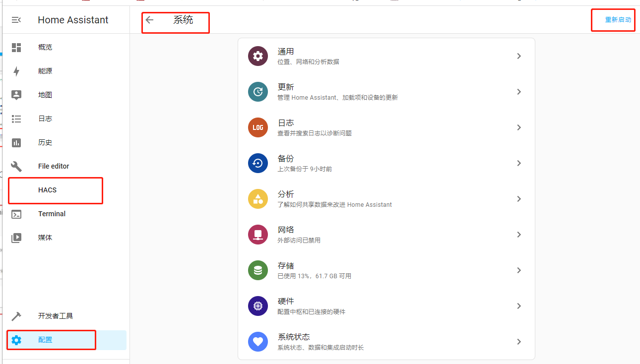Click 上次备份于 9小时前 text

click(305, 169)
